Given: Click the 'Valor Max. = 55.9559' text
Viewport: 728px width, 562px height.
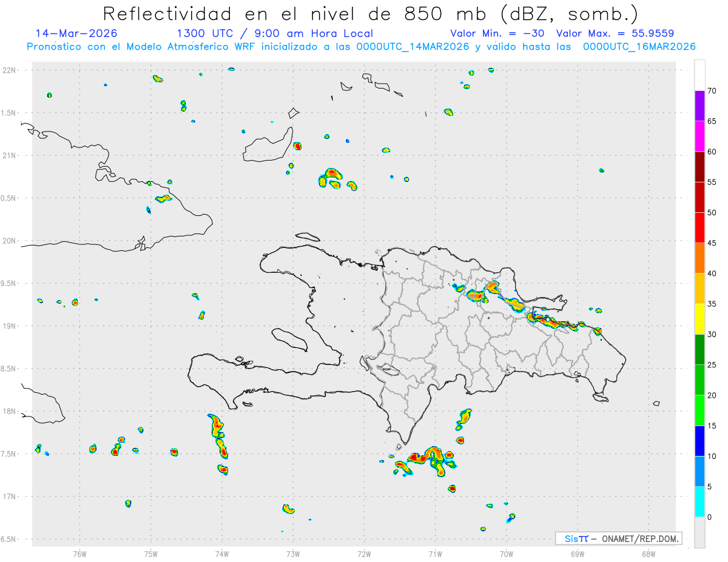Looking at the screenshot, I should [615, 33].
